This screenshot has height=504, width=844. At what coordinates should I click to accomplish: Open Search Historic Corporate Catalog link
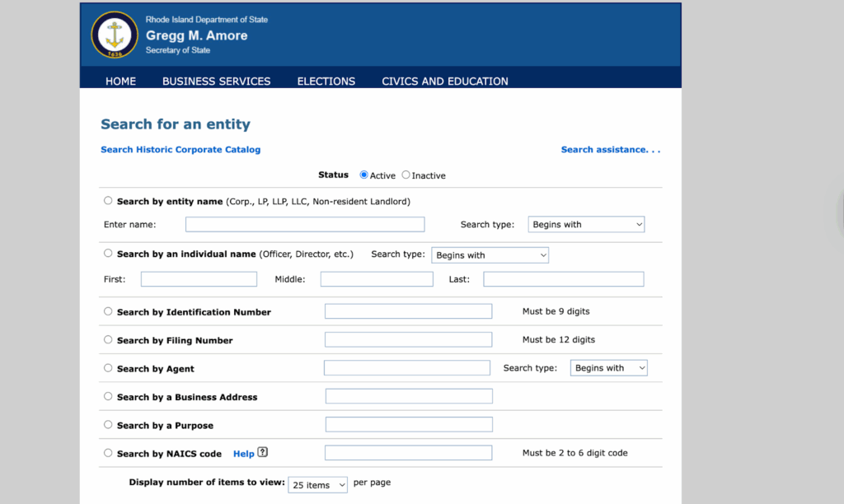coord(181,150)
